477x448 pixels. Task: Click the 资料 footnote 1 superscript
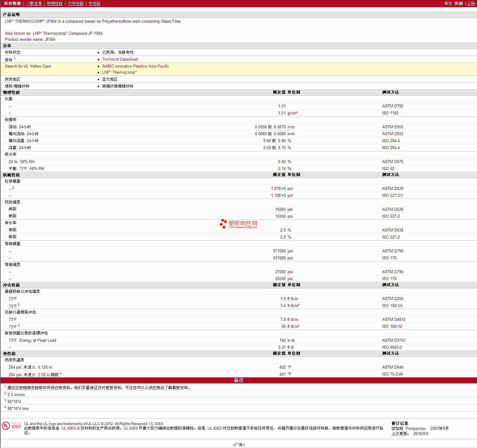pyautogui.click(x=14, y=59)
